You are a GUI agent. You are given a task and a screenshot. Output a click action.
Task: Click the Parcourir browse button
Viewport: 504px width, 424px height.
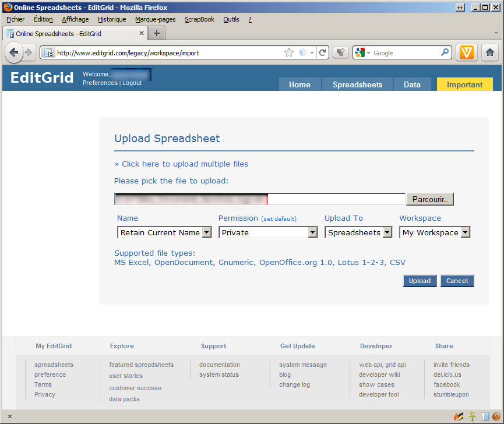tap(430, 199)
